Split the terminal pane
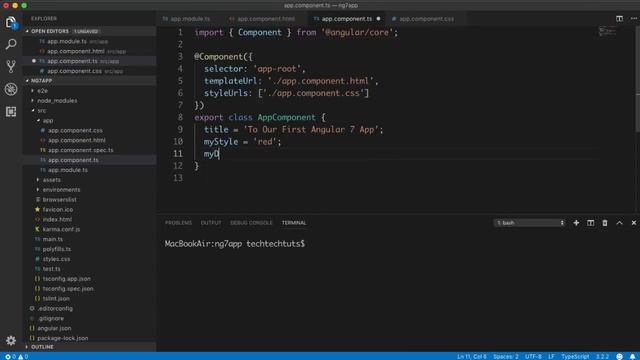Image resolution: width=640 pixels, height=360 pixels. pos(590,223)
